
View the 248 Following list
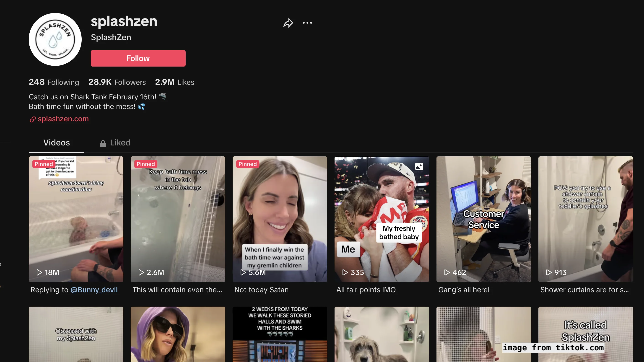coord(54,82)
